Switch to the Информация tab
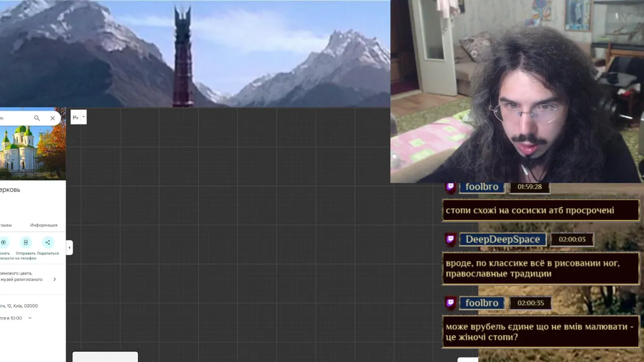This screenshot has width=644, height=362. click(x=44, y=225)
